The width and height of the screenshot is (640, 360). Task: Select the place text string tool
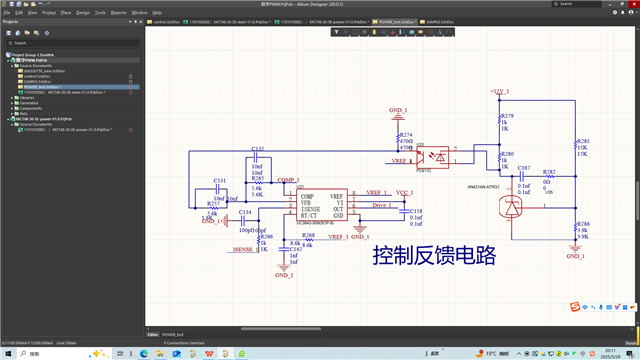pos(440,32)
